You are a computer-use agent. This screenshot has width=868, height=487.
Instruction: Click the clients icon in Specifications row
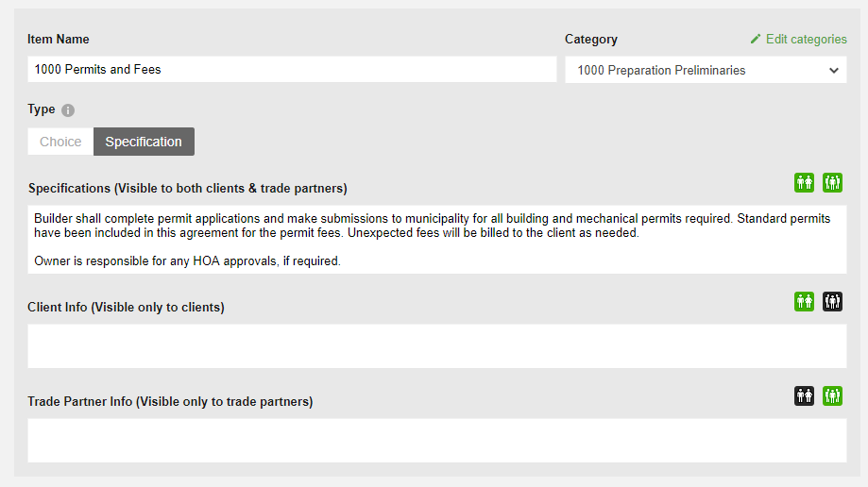click(804, 183)
